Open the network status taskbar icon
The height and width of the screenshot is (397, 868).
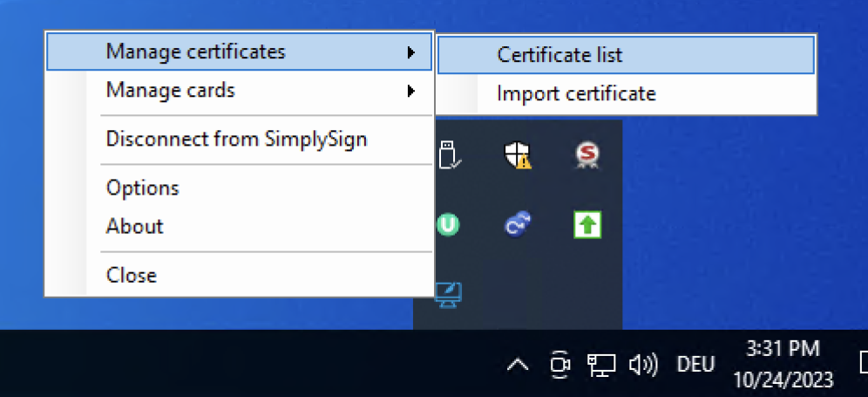[x=601, y=365]
